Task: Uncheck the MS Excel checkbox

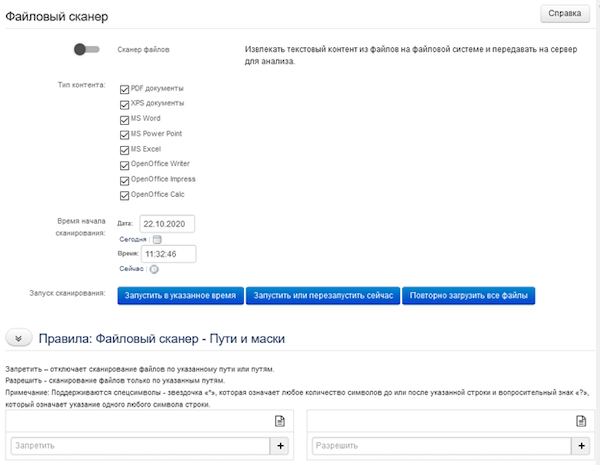Action: pyautogui.click(x=124, y=149)
